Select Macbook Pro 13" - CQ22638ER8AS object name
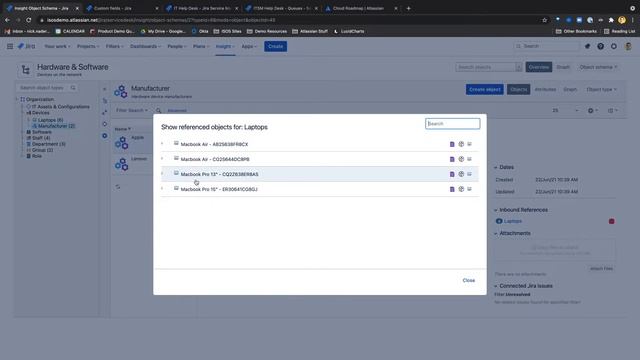Viewport: 640px width, 360px height. tap(220, 174)
